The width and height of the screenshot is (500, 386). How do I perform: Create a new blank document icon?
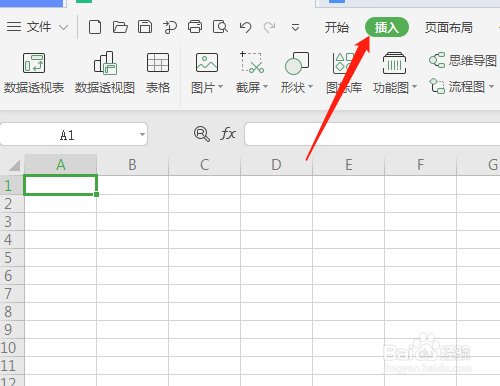pos(95,27)
